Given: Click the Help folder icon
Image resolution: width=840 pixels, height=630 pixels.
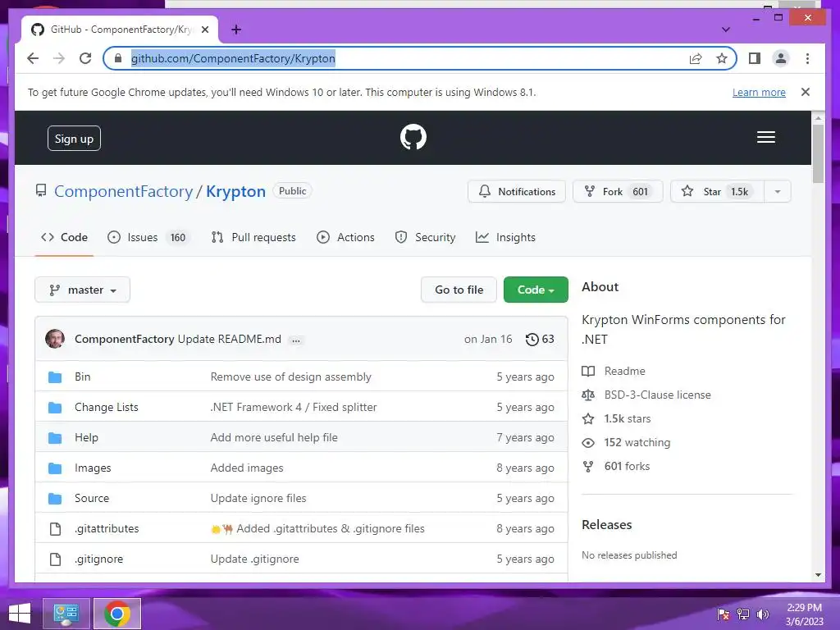Looking at the screenshot, I should click(x=55, y=438).
